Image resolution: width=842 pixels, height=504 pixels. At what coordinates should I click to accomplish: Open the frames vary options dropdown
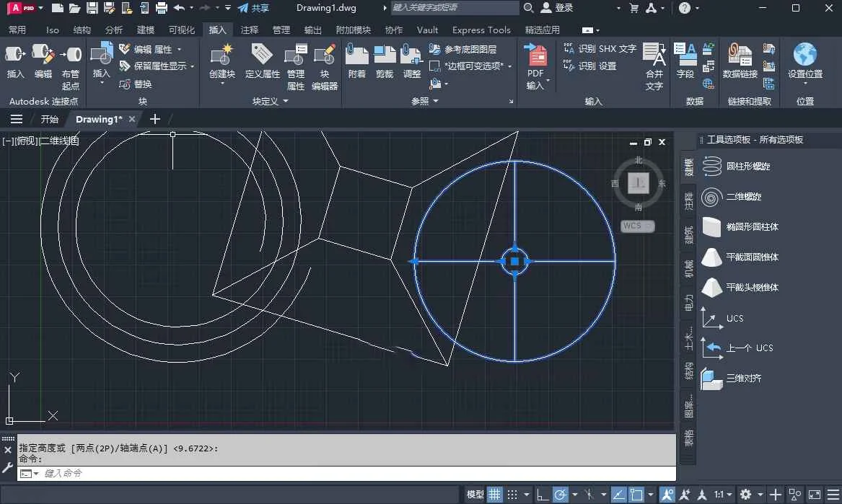click(x=509, y=66)
